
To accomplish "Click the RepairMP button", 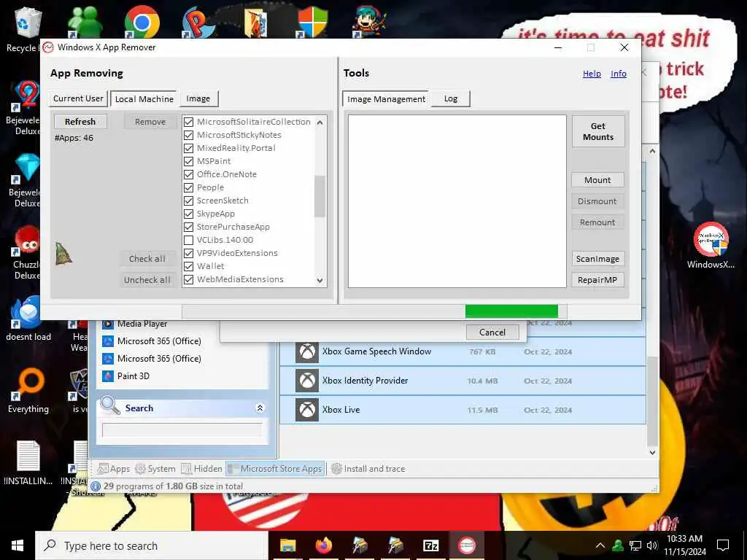I will (x=598, y=280).
